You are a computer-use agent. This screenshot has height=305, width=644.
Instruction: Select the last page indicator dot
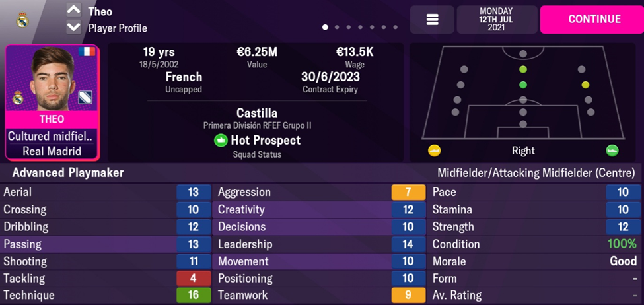[x=396, y=28]
